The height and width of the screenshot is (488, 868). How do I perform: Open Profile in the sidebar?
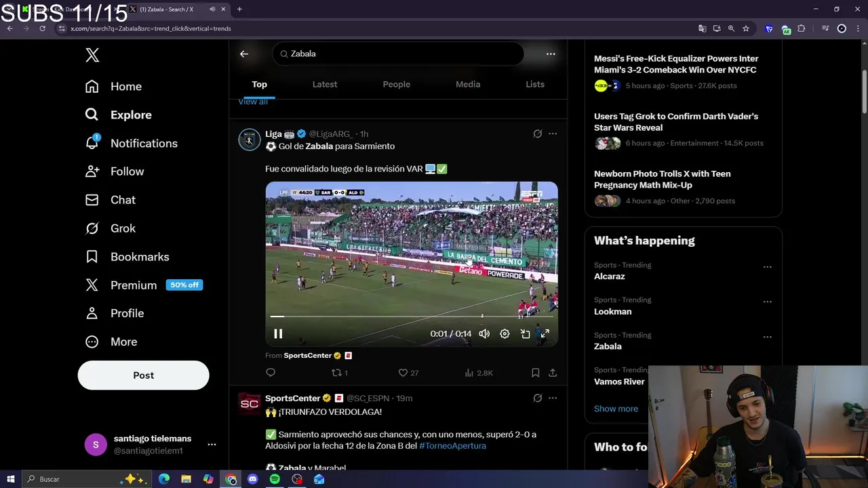(114, 313)
